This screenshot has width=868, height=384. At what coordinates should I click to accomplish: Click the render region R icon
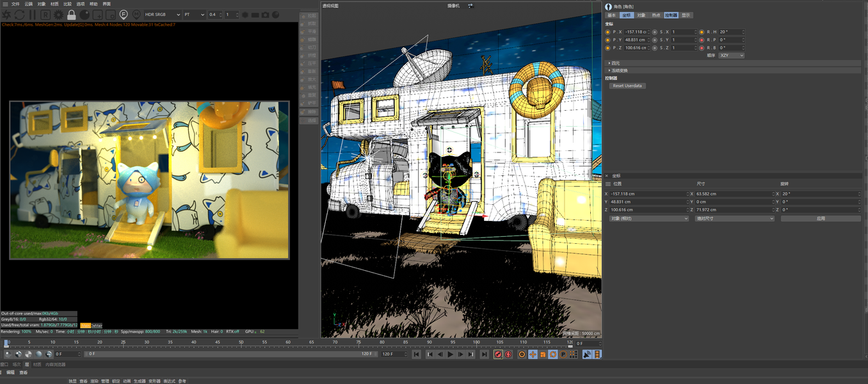point(46,14)
